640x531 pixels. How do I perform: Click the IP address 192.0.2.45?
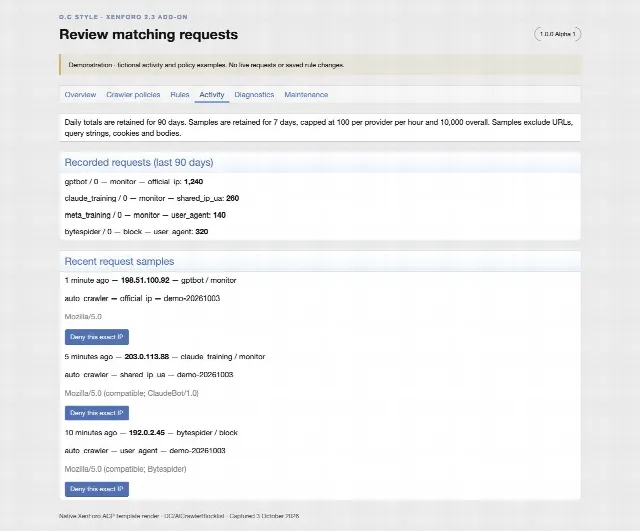(x=147, y=433)
